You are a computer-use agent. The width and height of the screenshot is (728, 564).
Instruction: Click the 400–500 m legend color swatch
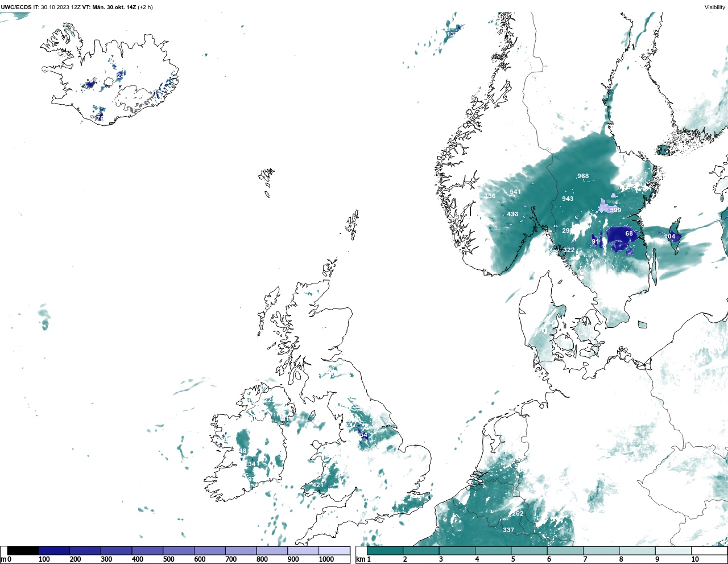[x=147, y=550]
